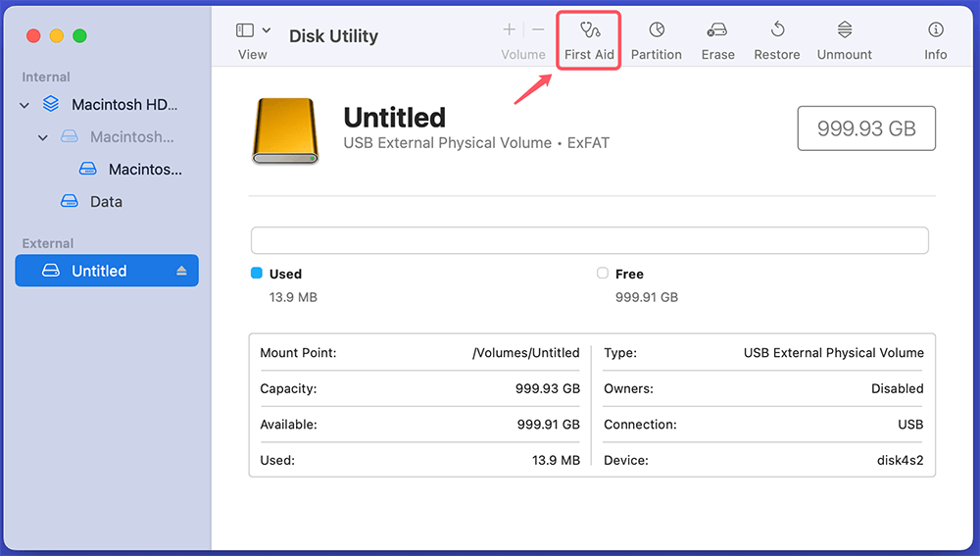Viewport: 980px width, 556px height.
Task: Click the 999.93 GB capacity box
Action: [x=866, y=128]
